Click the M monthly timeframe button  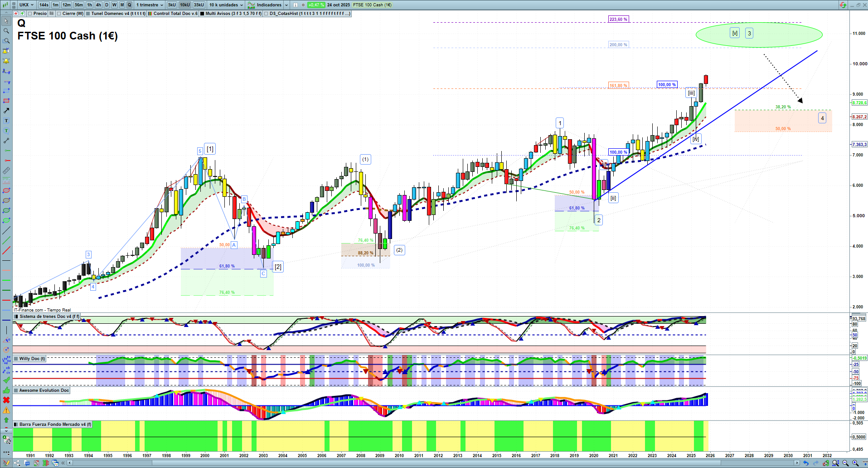[122, 5]
